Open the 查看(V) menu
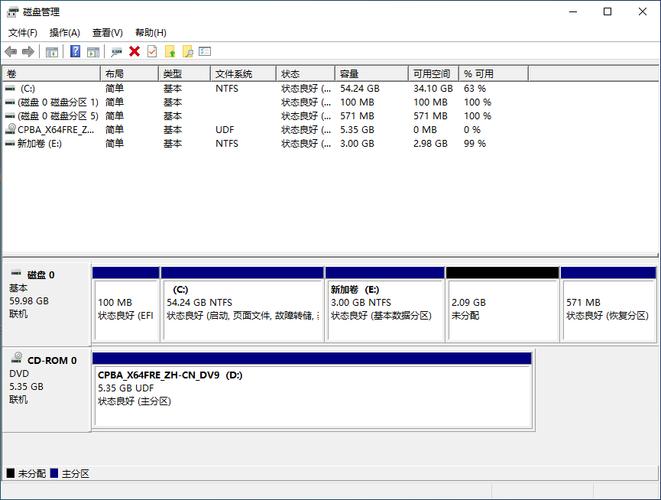The image size is (661, 500). pos(107,32)
